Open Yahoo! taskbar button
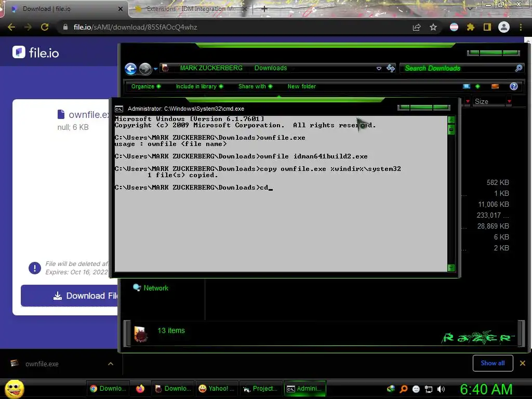 pos(217,389)
